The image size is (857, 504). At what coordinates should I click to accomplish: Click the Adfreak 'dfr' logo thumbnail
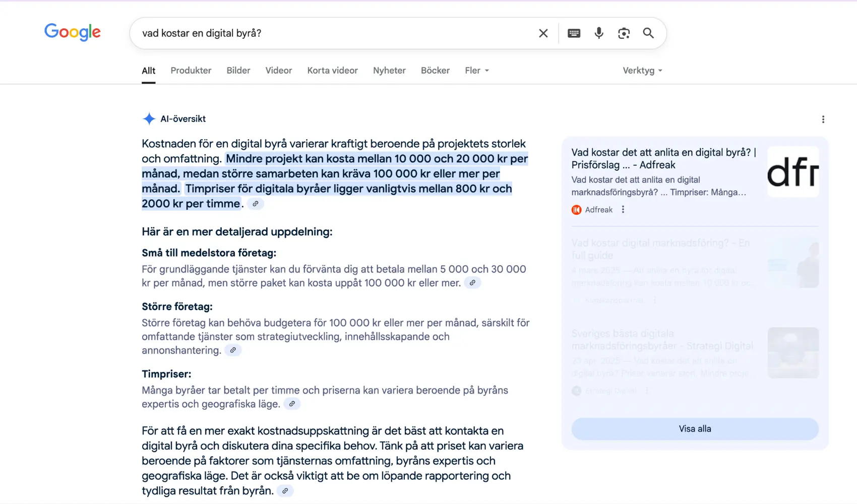[x=793, y=171]
